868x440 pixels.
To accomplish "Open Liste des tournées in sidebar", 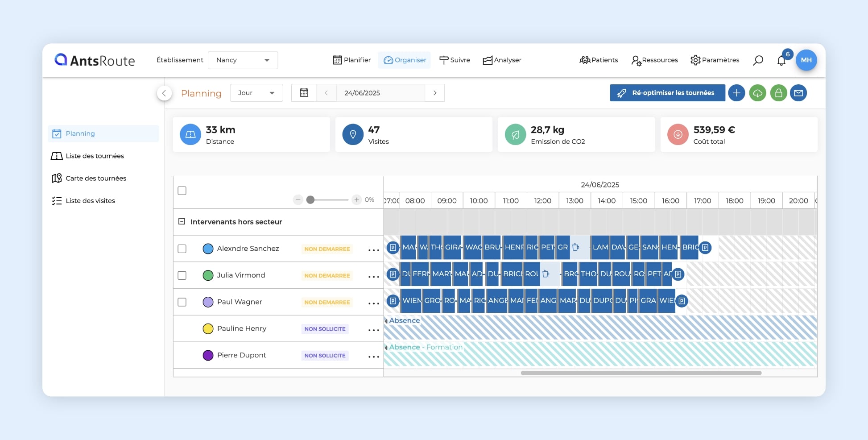I will coord(95,156).
